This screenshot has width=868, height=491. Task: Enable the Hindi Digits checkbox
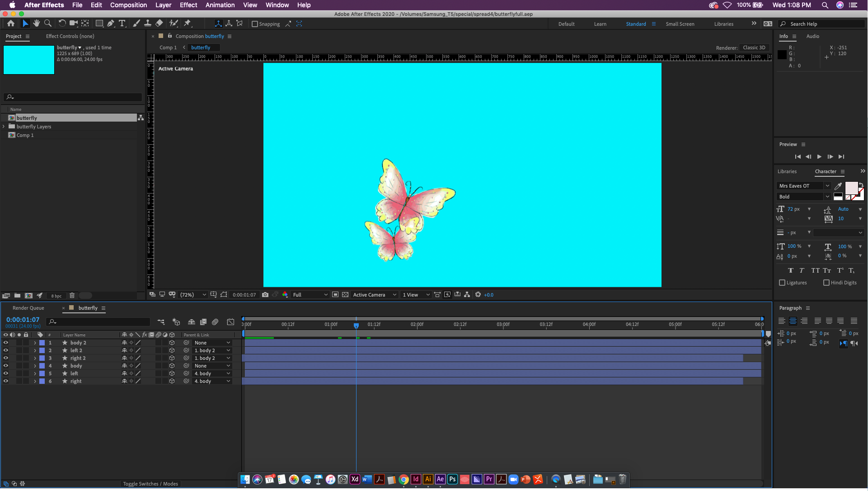click(x=826, y=283)
